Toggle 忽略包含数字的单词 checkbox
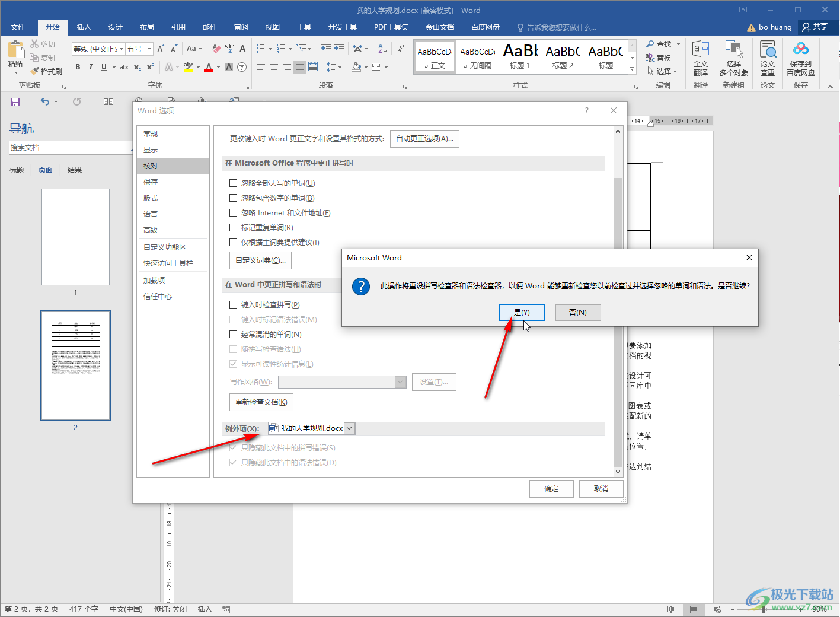Image resolution: width=840 pixels, height=617 pixels. click(x=234, y=198)
